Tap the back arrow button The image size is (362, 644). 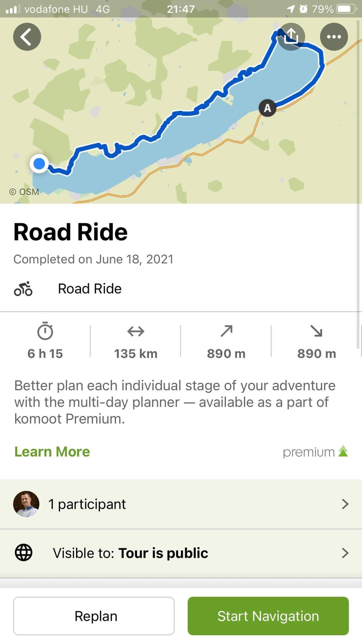point(27,37)
